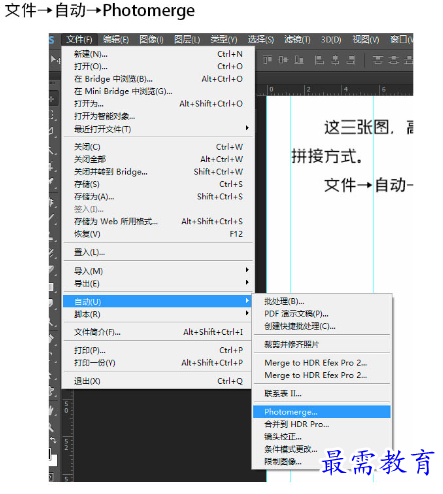
Task: Open the 视图(V) menu
Action: [x=366, y=40]
